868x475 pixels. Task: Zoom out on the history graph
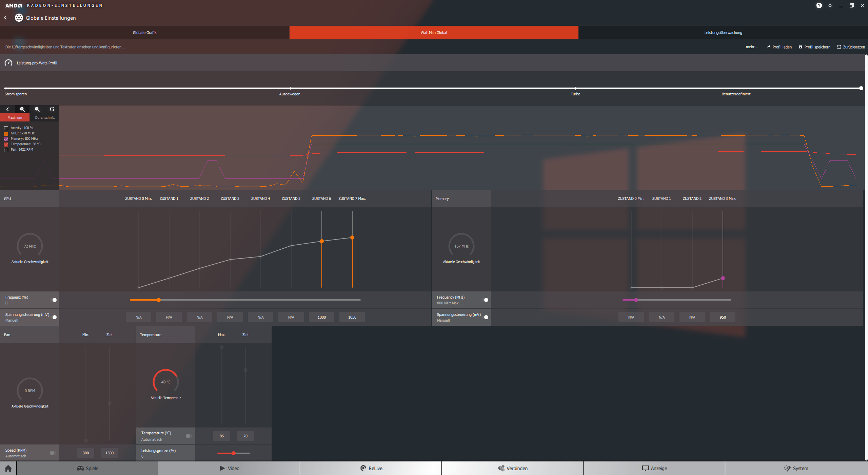tap(37, 109)
